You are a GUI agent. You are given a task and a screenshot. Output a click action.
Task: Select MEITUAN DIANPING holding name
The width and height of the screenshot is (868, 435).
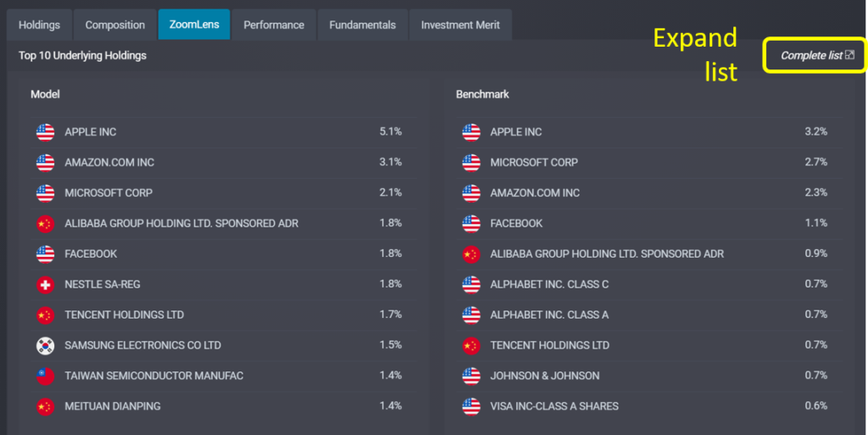(113, 406)
